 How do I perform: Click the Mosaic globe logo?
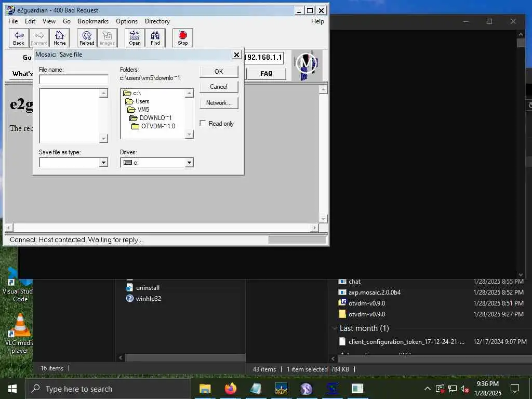coord(307,65)
